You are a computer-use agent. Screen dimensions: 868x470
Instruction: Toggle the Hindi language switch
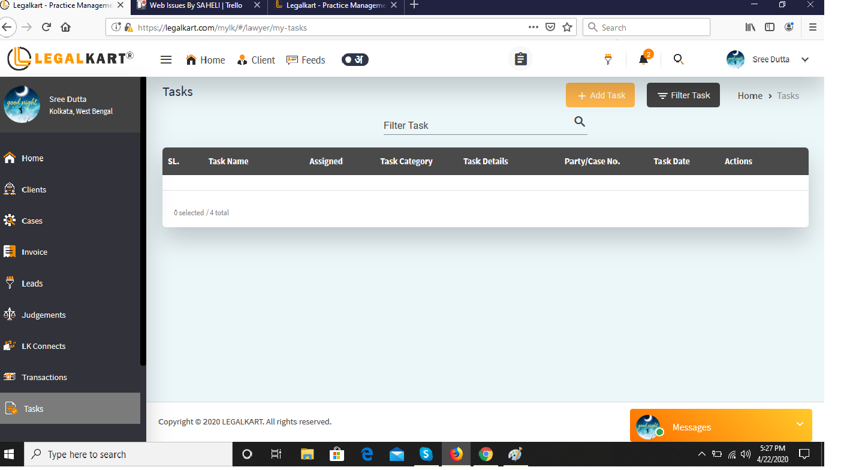(355, 59)
